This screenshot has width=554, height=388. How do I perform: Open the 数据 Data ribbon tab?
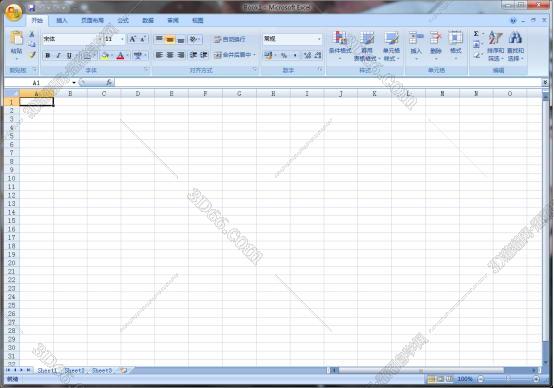point(148,20)
